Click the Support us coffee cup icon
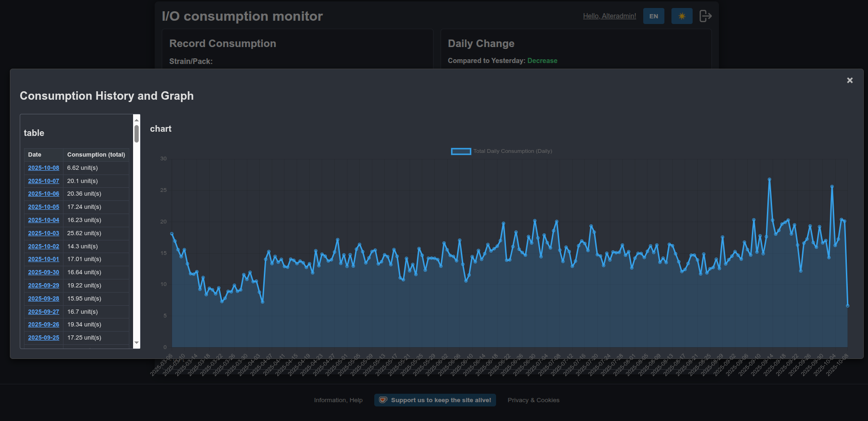This screenshot has height=421, width=868. point(383,400)
